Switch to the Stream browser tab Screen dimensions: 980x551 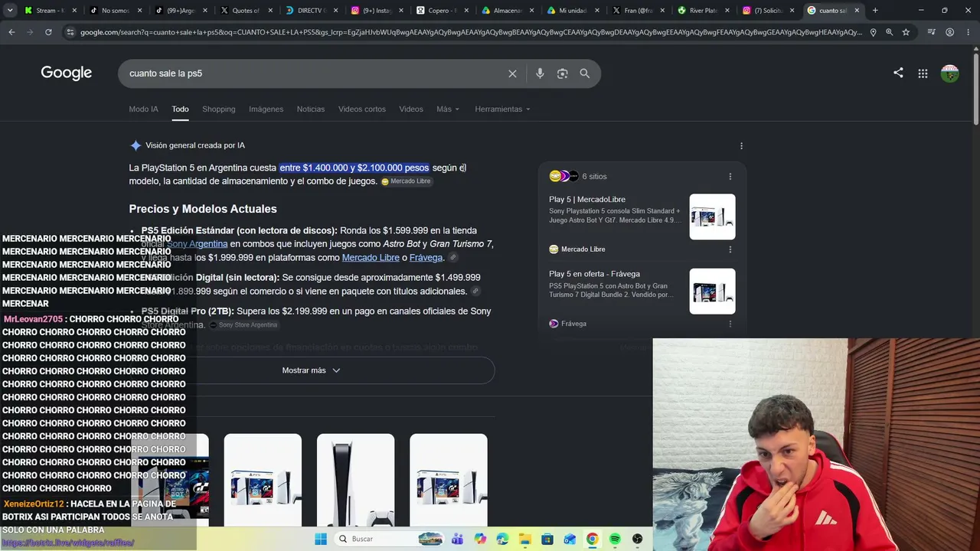51,11
